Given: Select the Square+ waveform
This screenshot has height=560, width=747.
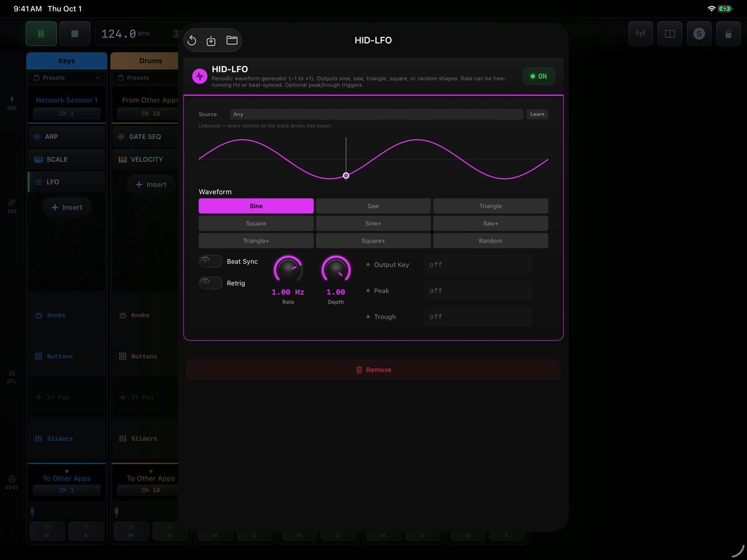Looking at the screenshot, I should pyautogui.click(x=374, y=241).
